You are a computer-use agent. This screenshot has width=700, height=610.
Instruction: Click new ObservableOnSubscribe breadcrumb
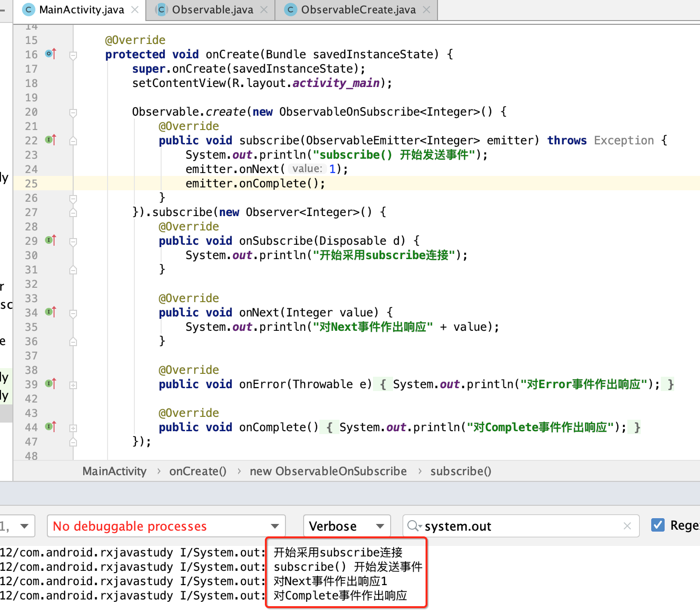[328, 471]
